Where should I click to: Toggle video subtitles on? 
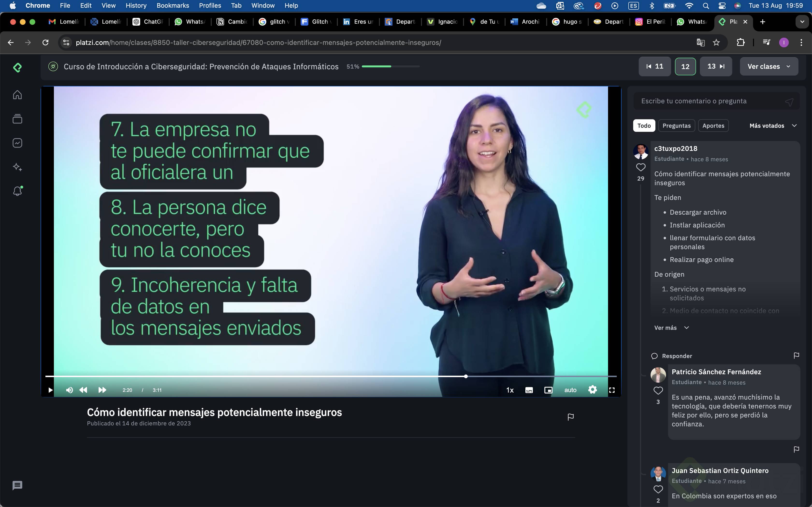click(529, 390)
